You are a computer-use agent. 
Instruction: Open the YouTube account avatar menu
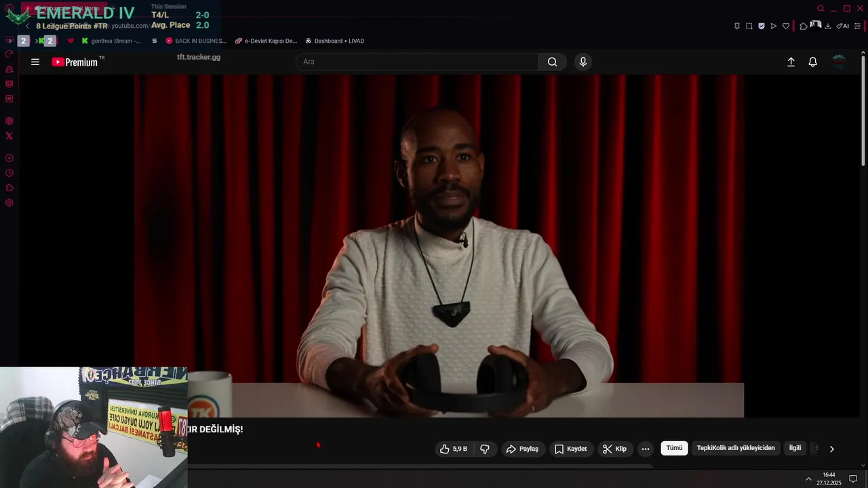point(839,62)
